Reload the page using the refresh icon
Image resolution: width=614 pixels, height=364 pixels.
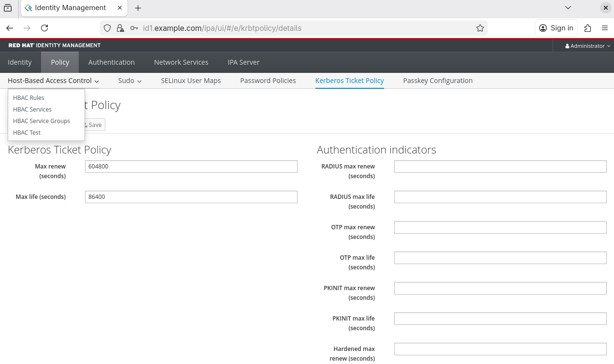pos(44,28)
